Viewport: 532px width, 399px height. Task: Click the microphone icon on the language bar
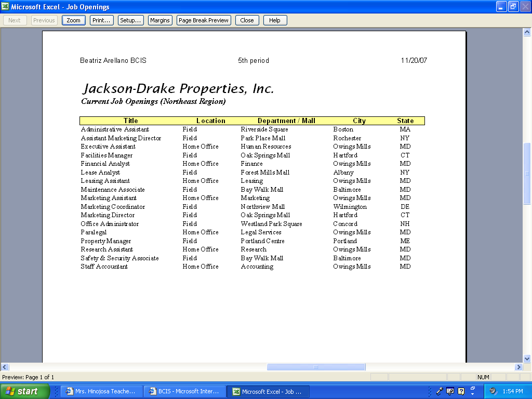pyautogui.click(x=440, y=391)
